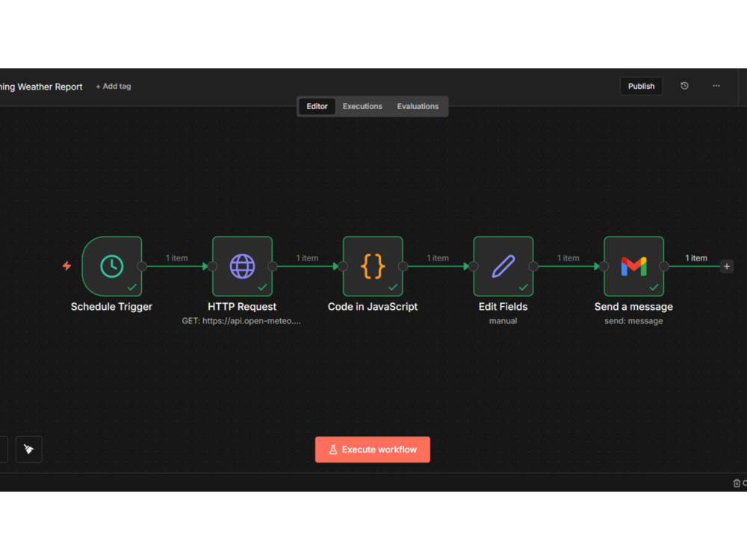Click the 'send: message' subtitle
The image size is (747, 560).
point(633,321)
